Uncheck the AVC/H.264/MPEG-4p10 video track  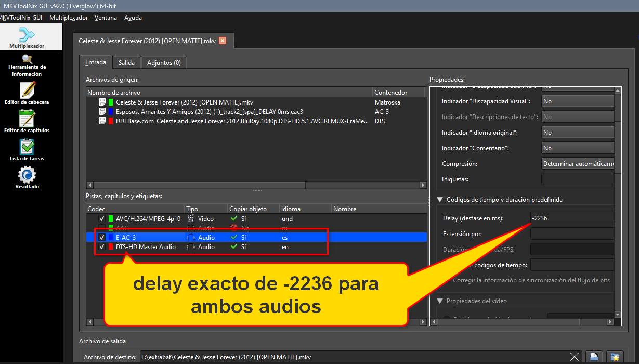(x=102, y=219)
